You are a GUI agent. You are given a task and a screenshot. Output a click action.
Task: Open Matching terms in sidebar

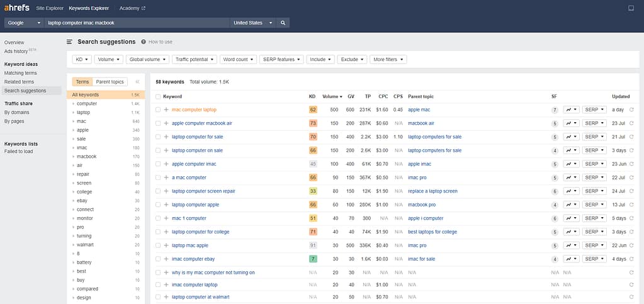[21, 73]
